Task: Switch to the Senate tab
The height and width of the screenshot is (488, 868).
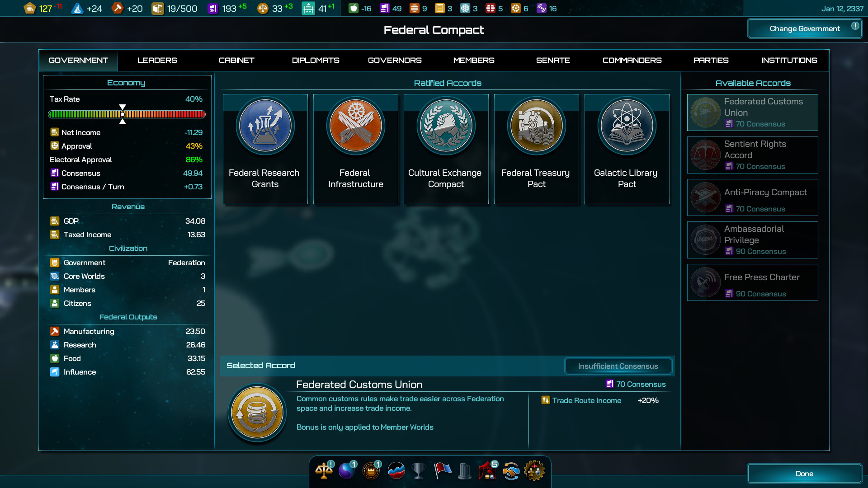Action: (553, 60)
